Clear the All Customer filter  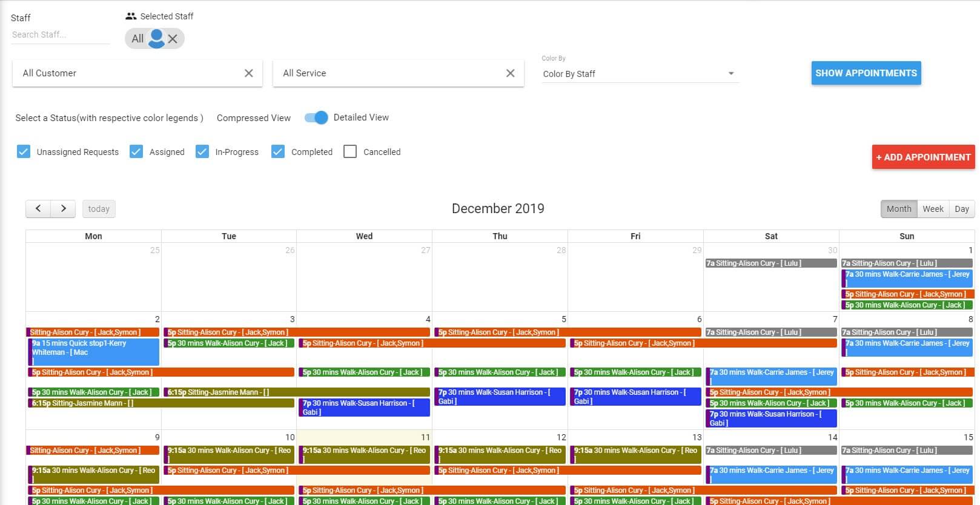tap(248, 73)
